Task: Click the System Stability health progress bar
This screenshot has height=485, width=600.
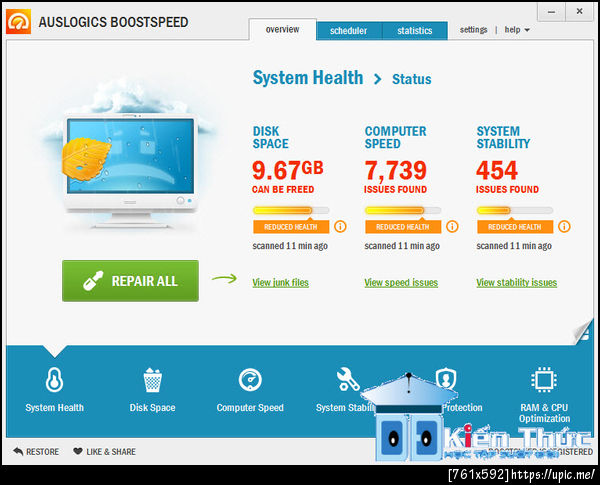Action: point(515,210)
